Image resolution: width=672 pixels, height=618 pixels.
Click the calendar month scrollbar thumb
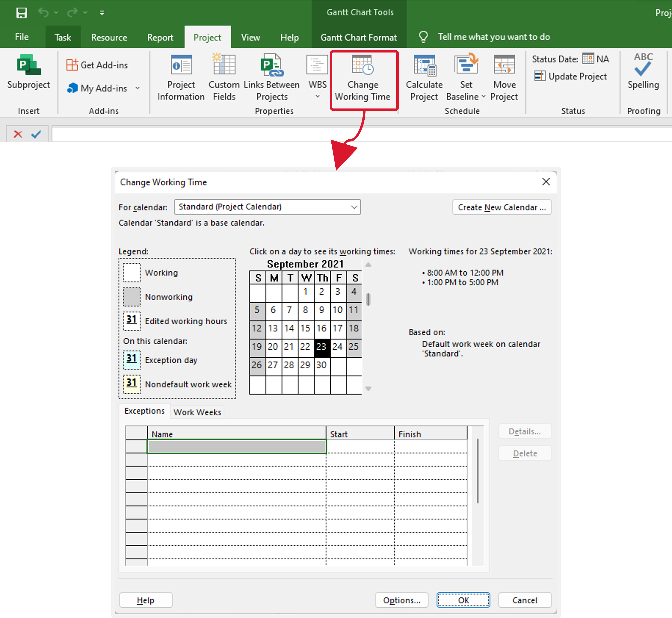tap(368, 299)
